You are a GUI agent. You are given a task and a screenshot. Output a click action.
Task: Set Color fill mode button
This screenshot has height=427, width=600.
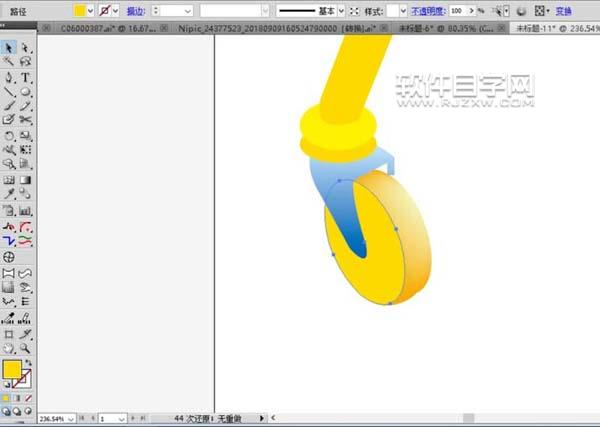[x=6, y=398]
